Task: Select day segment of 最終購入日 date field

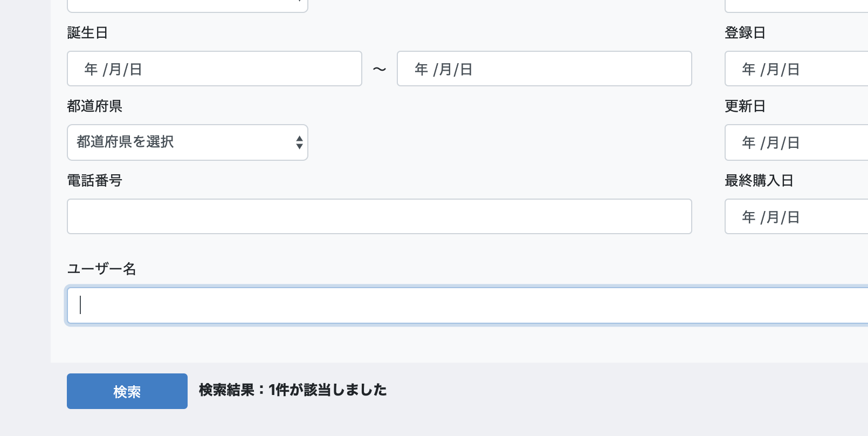Action: pyautogui.click(x=794, y=217)
